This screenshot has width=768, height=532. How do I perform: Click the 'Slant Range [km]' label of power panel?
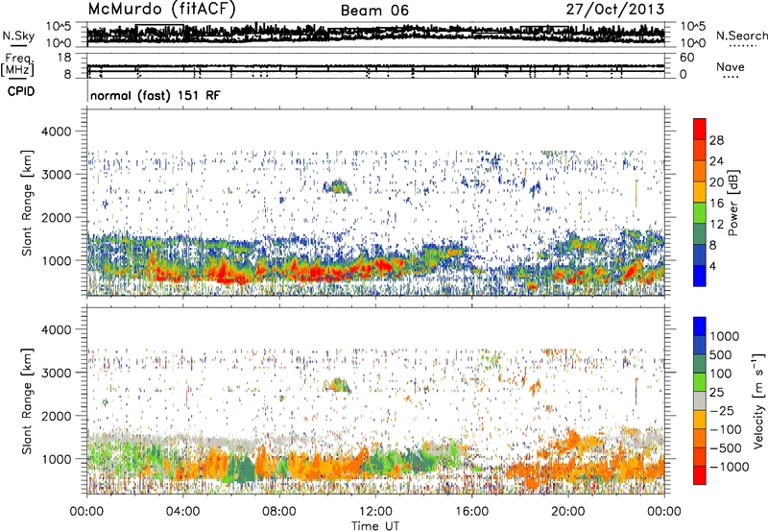tap(27, 203)
